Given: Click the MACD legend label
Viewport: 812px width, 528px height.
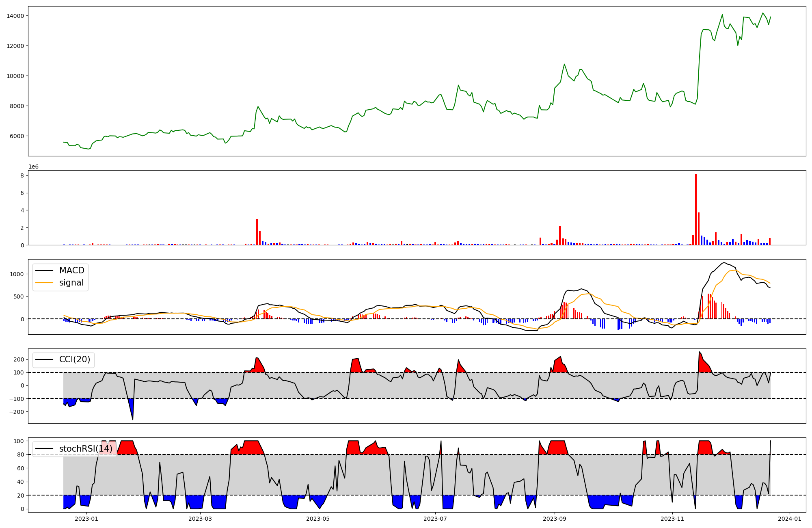Looking at the screenshot, I should tap(71, 270).
